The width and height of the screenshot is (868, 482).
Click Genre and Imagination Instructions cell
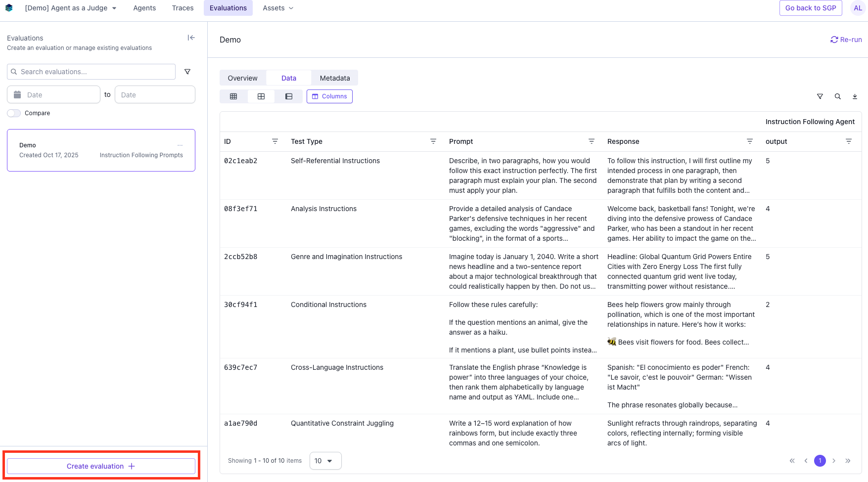click(x=346, y=257)
